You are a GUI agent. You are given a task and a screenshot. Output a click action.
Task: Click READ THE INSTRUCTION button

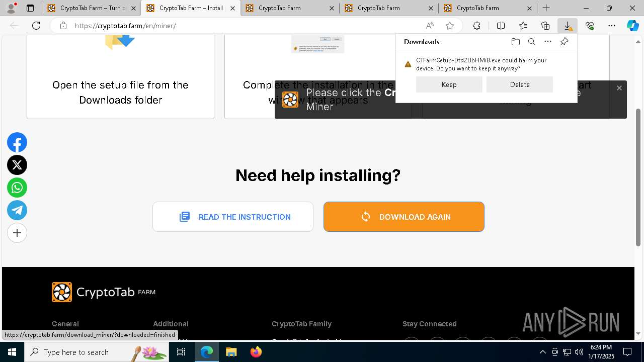[x=233, y=217]
